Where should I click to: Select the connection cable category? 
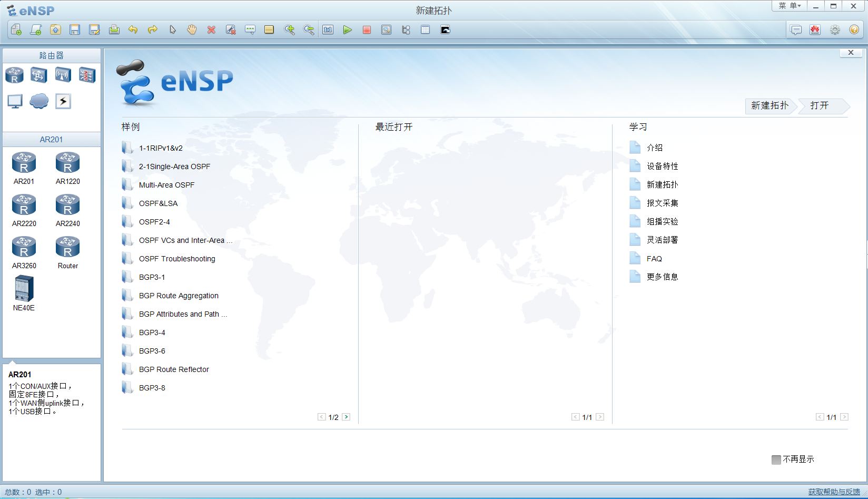pyautogui.click(x=63, y=101)
